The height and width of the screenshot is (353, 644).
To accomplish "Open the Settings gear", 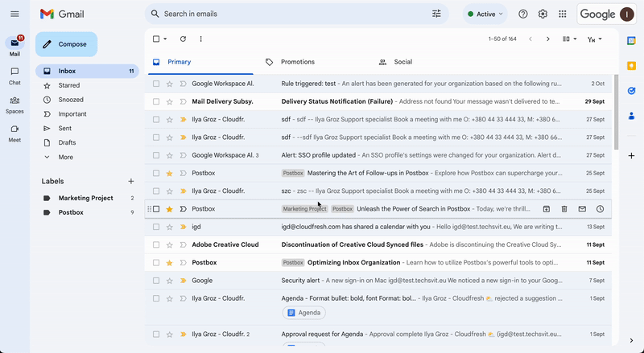I will [x=543, y=14].
